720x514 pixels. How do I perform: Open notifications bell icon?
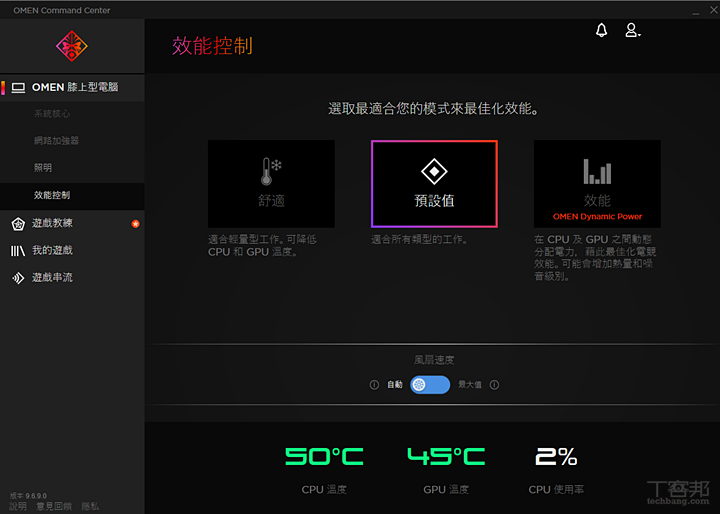pos(601,30)
